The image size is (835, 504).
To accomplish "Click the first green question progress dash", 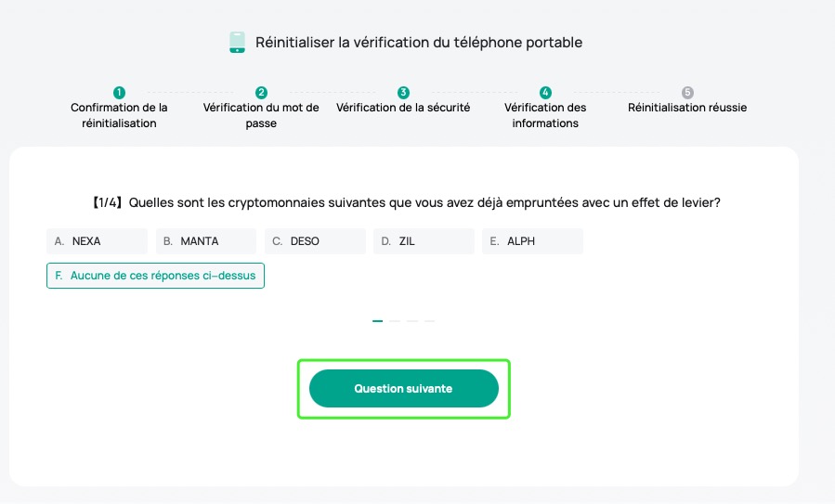I will pos(378,321).
